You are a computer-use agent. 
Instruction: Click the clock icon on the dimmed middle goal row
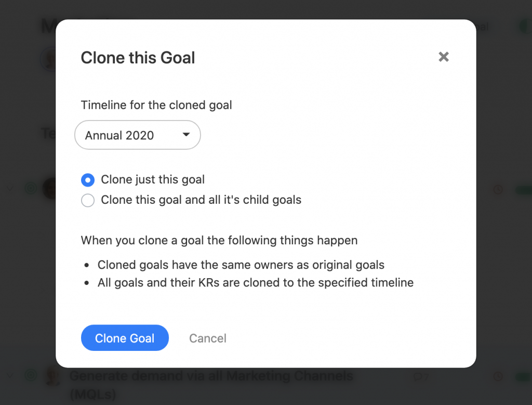tap(498, 189)
